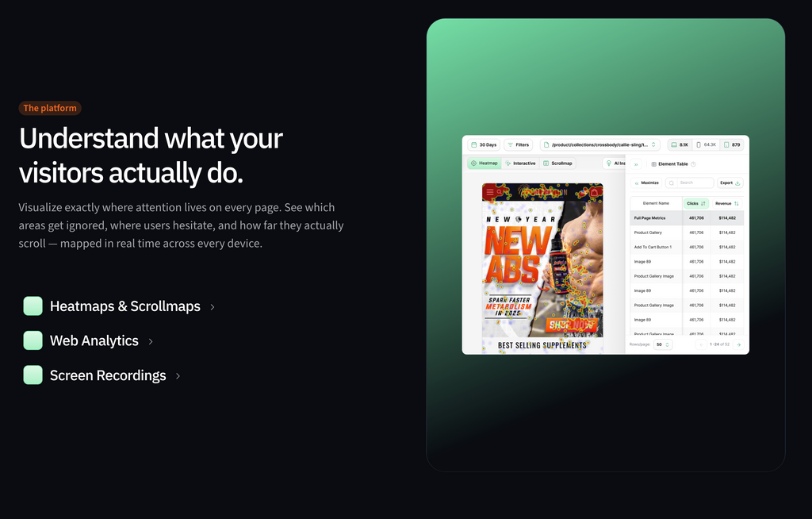812x519 pixels.
Task: Click the Element Table panel title
Action: (672, 163)
